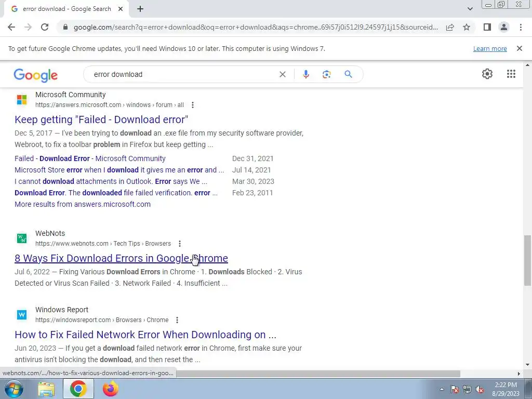Click the Microsoft Community favicon
The width and height of the screenshot is (532, 399).
click(22, 100)
